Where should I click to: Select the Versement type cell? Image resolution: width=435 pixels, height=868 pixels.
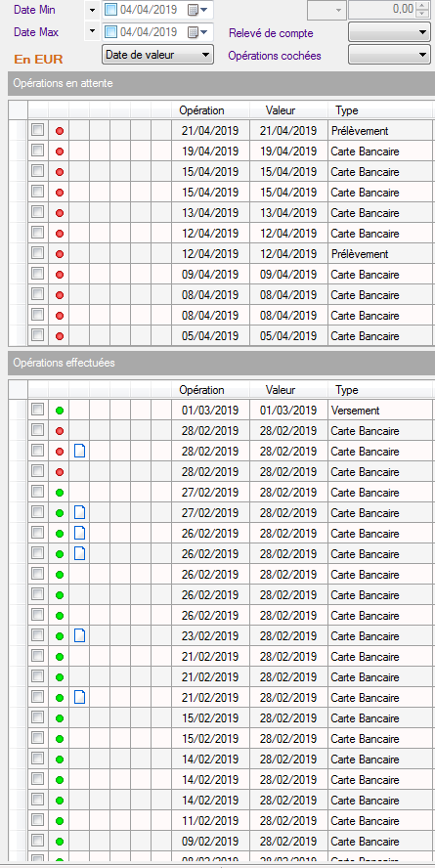(381, 411)
